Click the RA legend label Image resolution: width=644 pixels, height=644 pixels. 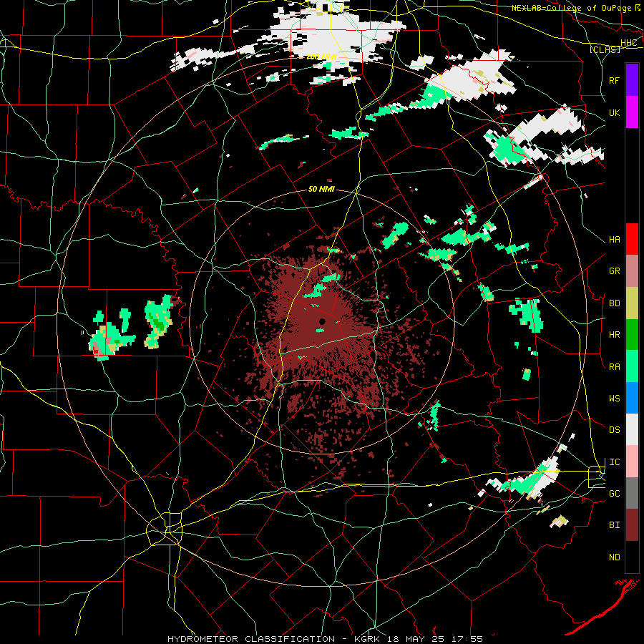614,367
